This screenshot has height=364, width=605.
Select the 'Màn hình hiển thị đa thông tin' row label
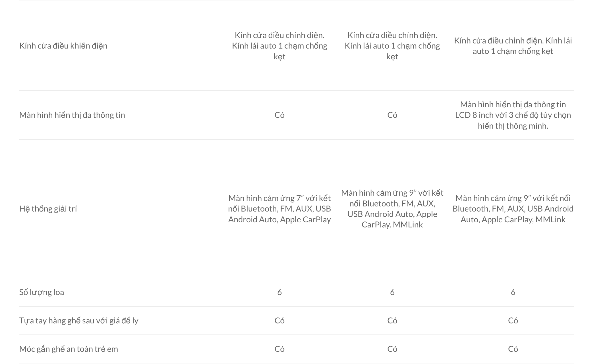[72, 115]
